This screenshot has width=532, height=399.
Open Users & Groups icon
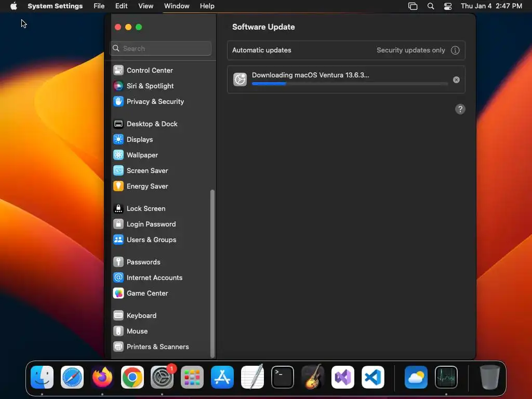(x=118, y=240)
